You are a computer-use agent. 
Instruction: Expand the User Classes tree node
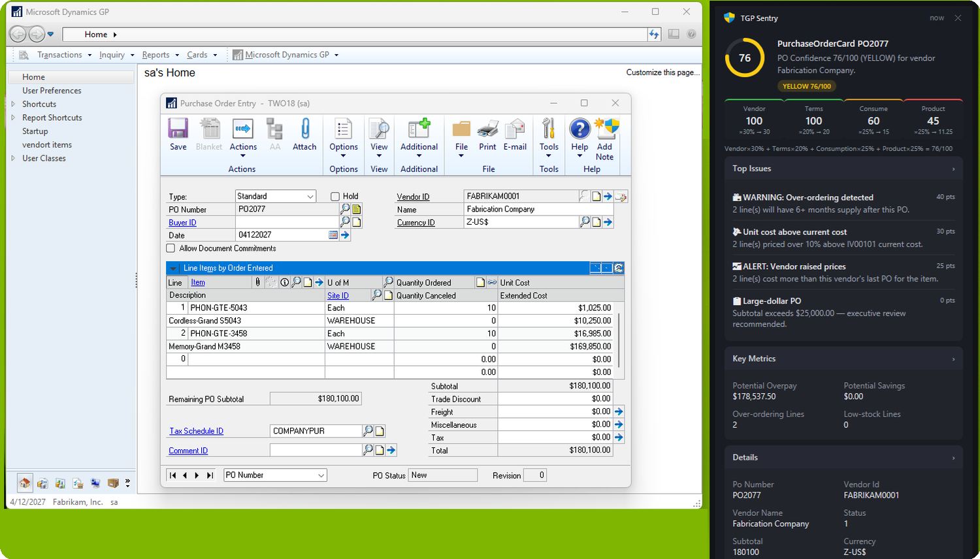coord(13,158)
